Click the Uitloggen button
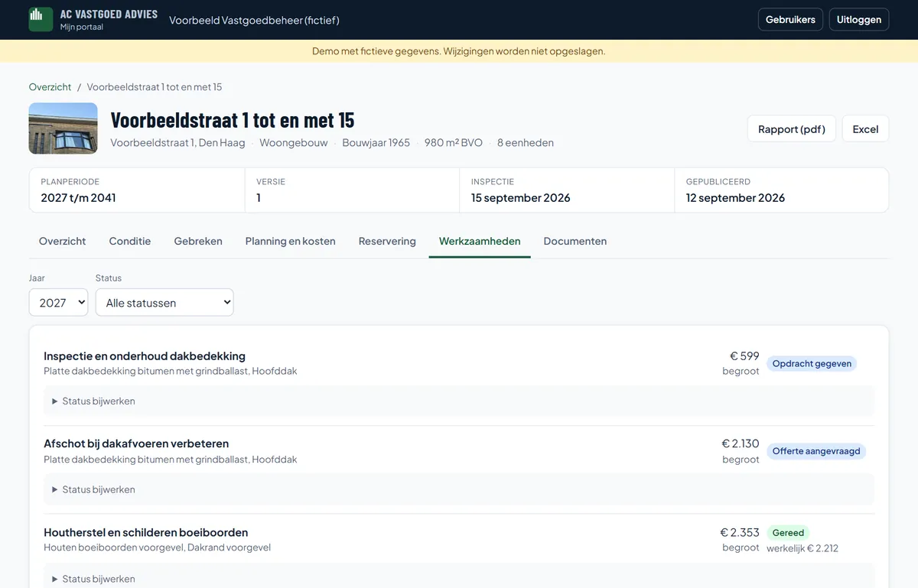918x588 pixels. point(859,19)
